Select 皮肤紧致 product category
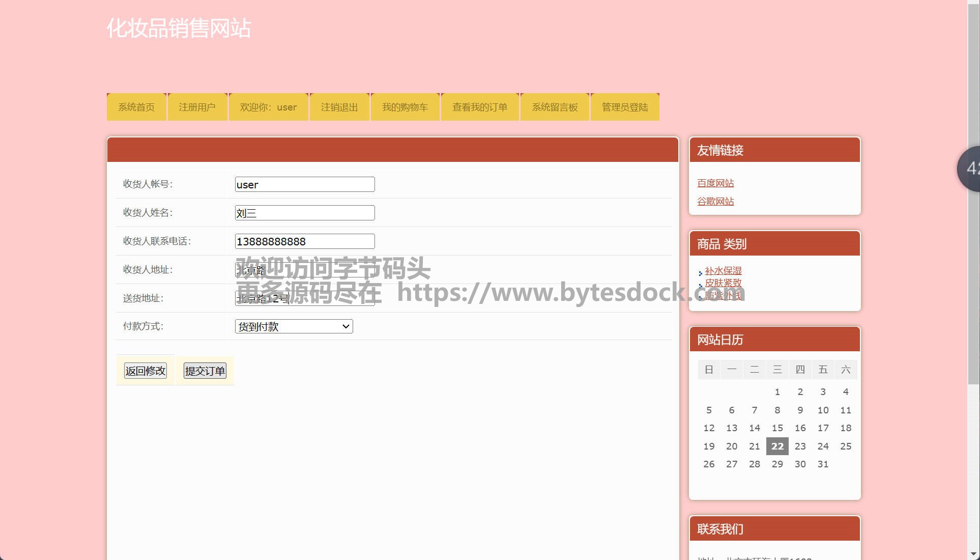This screenshot has width=980, height=560. pyautogui.click(x=723, y=283)
